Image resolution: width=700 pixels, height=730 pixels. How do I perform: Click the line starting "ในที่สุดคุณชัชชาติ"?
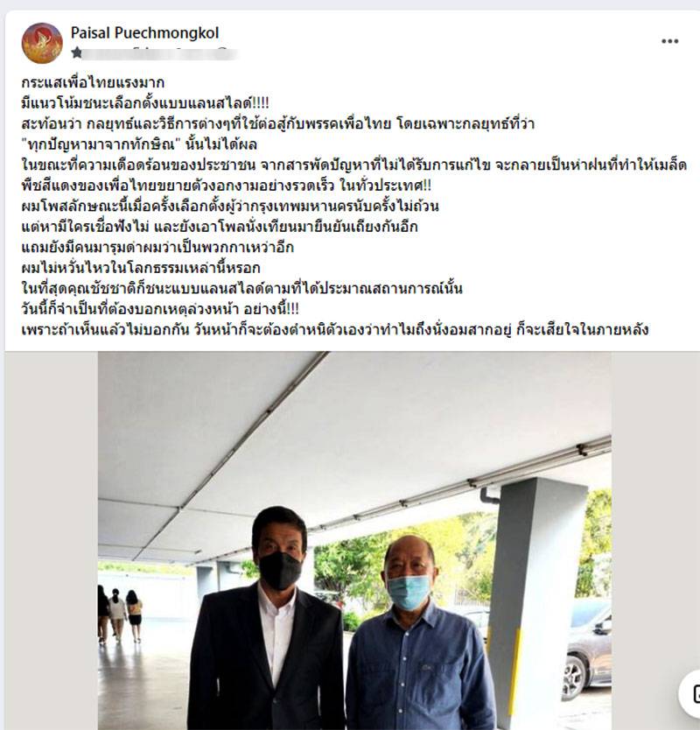[242, 289]
